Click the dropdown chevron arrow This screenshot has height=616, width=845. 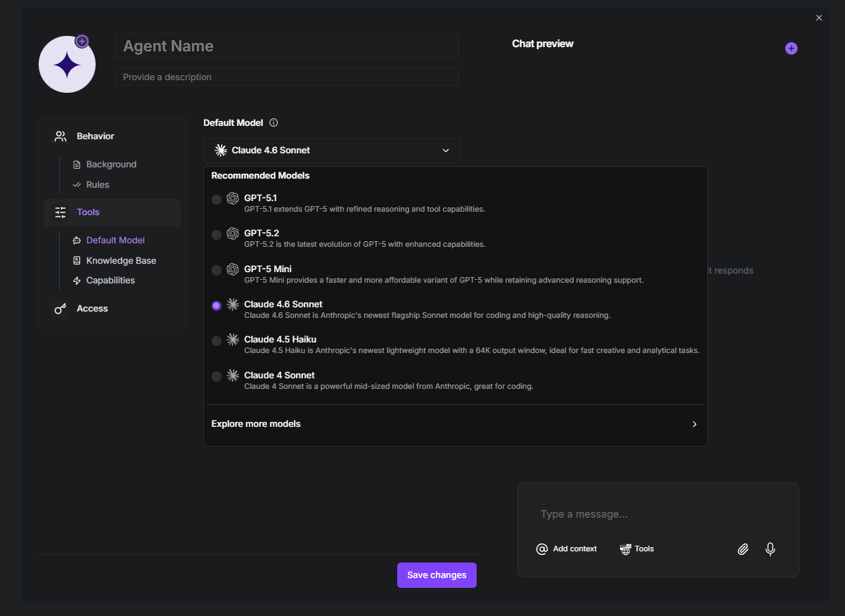(x=446, y=150)
